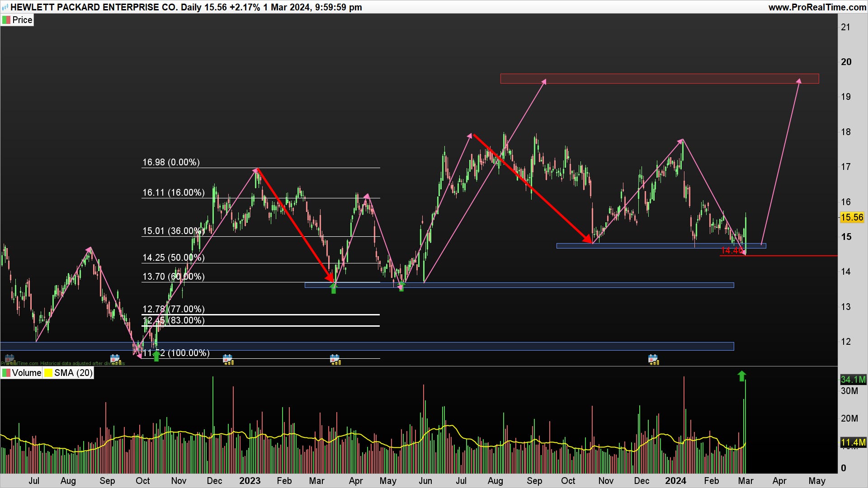868x488 pixels.
Task: Select the Fibonacci label 13.70 (60.00%)
Action: pyautogui.click(x=174, y=277)
